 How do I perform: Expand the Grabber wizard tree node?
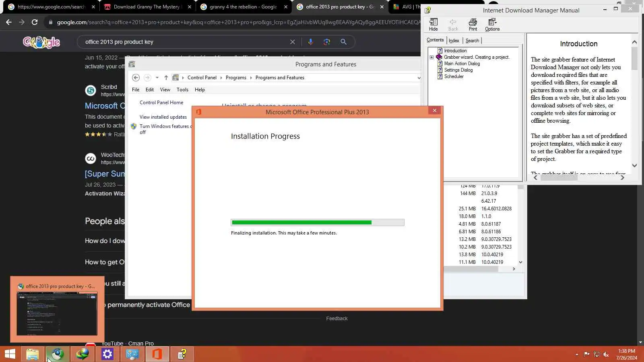pyautogui.click(x=432, y=57)
